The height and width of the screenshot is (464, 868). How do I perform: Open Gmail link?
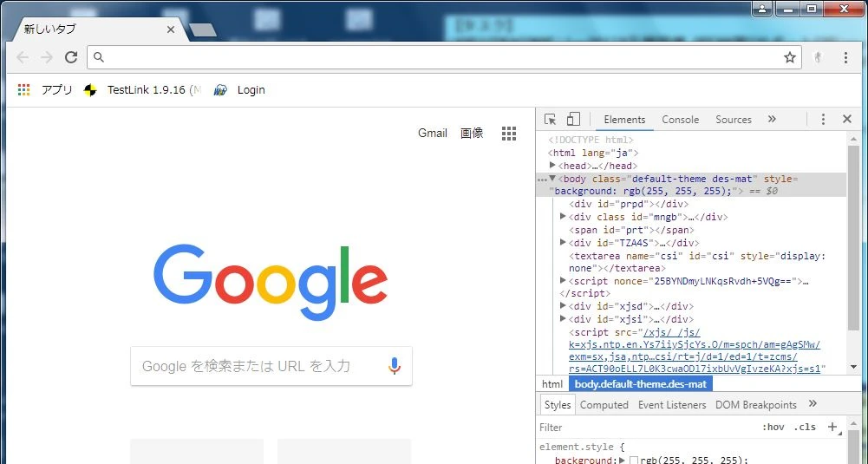[x=433, y=133]
